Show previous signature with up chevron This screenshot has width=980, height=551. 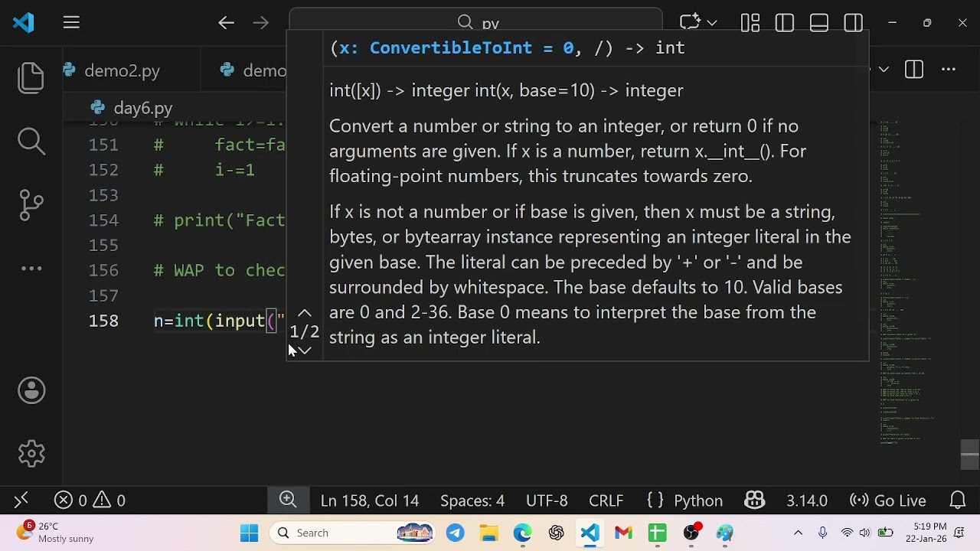point(304,314)
